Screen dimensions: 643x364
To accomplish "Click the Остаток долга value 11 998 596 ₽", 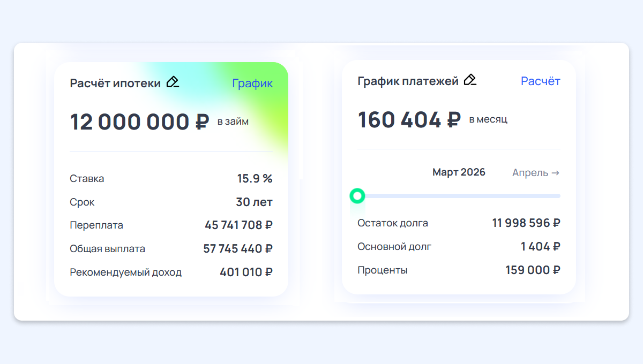I will [526, 223].
